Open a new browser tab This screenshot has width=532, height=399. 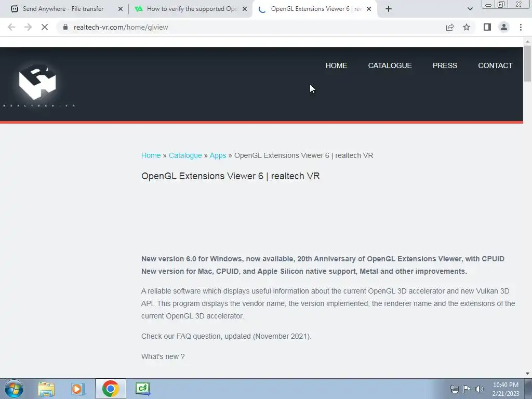click(x=389, y=9)
